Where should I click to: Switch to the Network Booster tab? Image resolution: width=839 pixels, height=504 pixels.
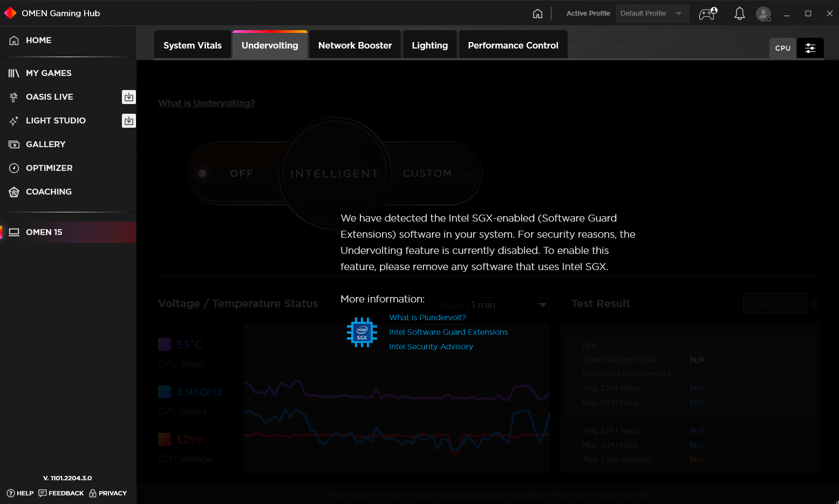point(355,45)
